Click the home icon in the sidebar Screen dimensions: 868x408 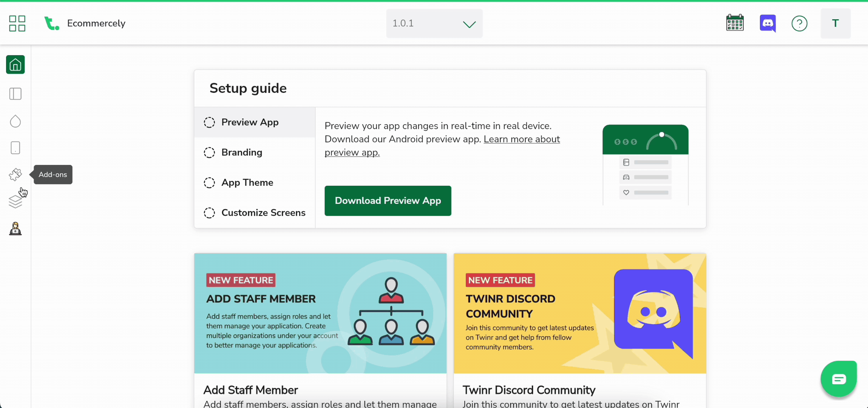point(15,65)
